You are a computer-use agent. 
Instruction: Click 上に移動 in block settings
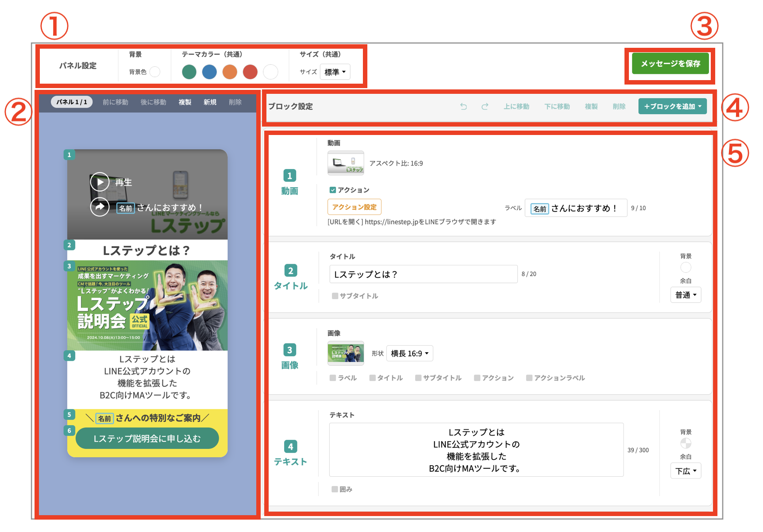tap(516, 107)
